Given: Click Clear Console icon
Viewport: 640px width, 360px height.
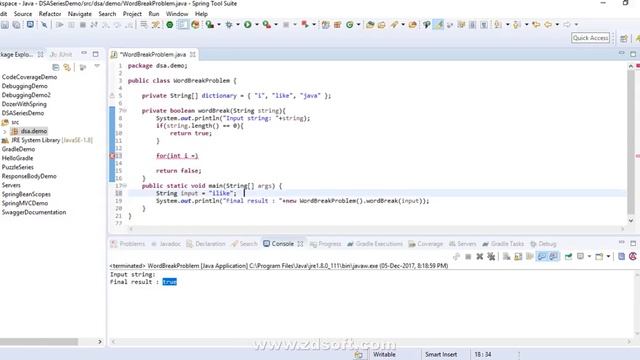Looking at the screenshot, I should (507, 256).
